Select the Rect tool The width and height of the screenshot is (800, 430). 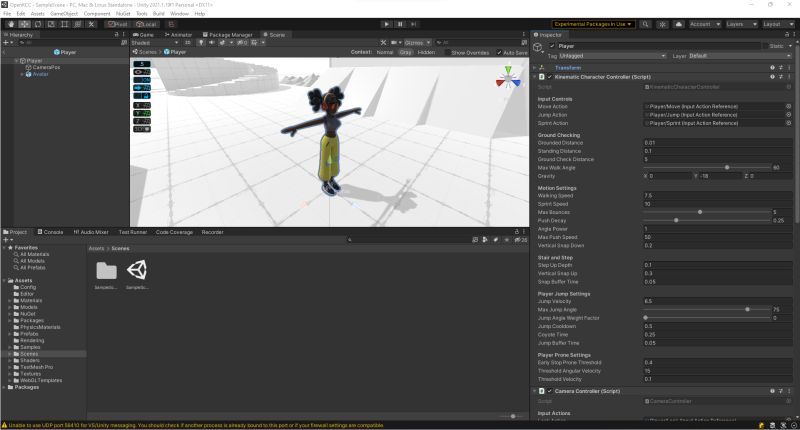click(64, 24)
